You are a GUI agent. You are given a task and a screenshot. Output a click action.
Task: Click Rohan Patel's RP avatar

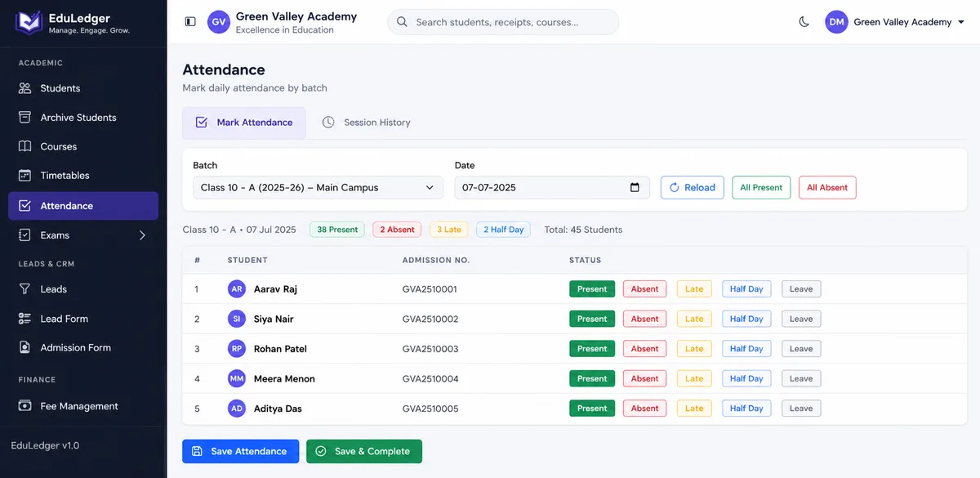[237, 349]
